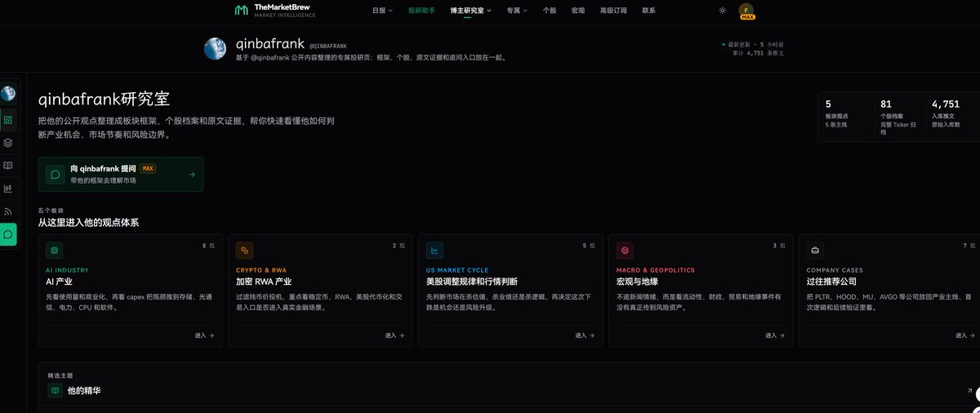Open the user account MAX avatar

746,11
